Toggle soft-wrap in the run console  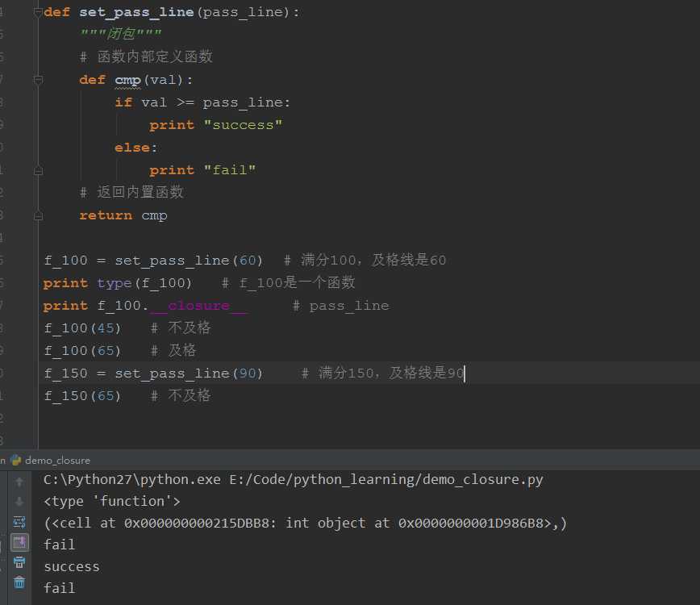(x=19, y=522)
